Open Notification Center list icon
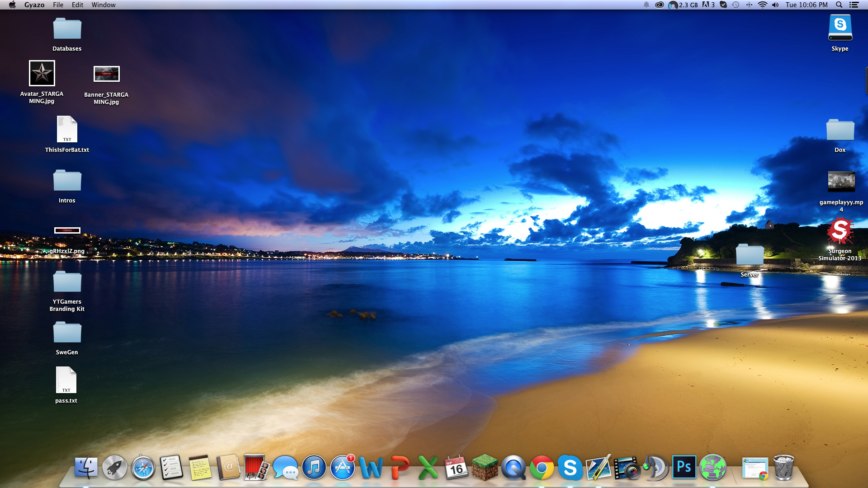868x488 pixels. (x=854, y=5)
